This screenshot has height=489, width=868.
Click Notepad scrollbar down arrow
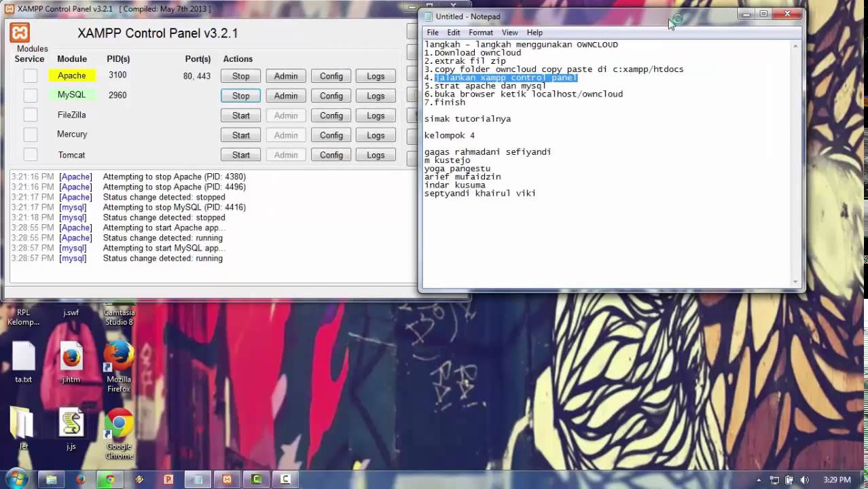tap(795, 282)
